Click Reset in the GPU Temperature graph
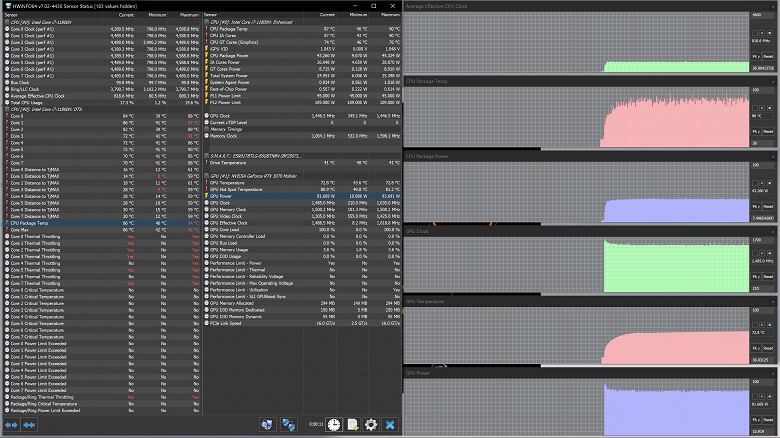Image resolution: width=780 pixels, height=438 pixels. 769,348
